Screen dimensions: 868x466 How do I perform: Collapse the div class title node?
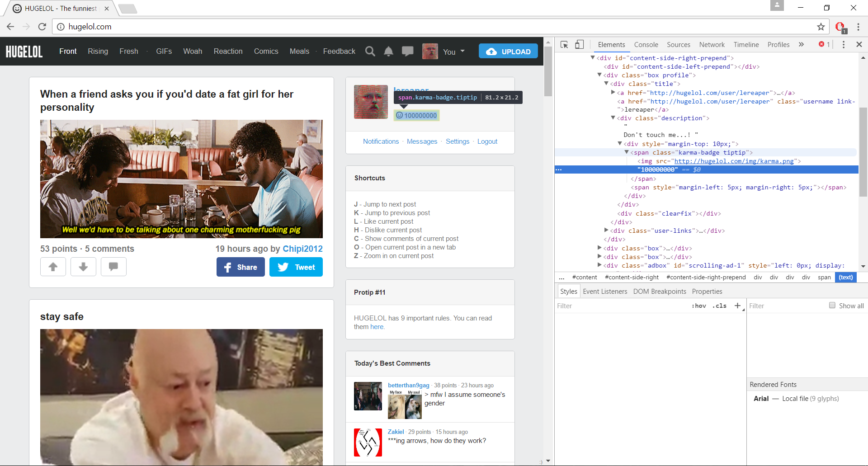click(x=606, y=84)
